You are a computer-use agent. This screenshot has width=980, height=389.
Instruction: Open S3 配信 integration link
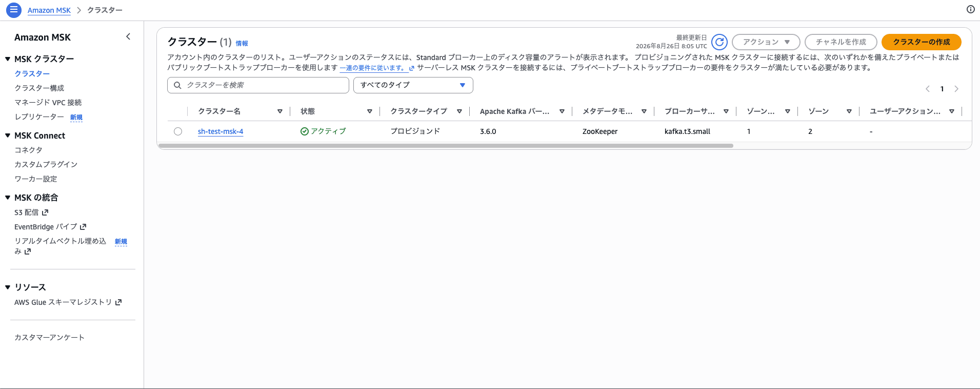(26, 212)
